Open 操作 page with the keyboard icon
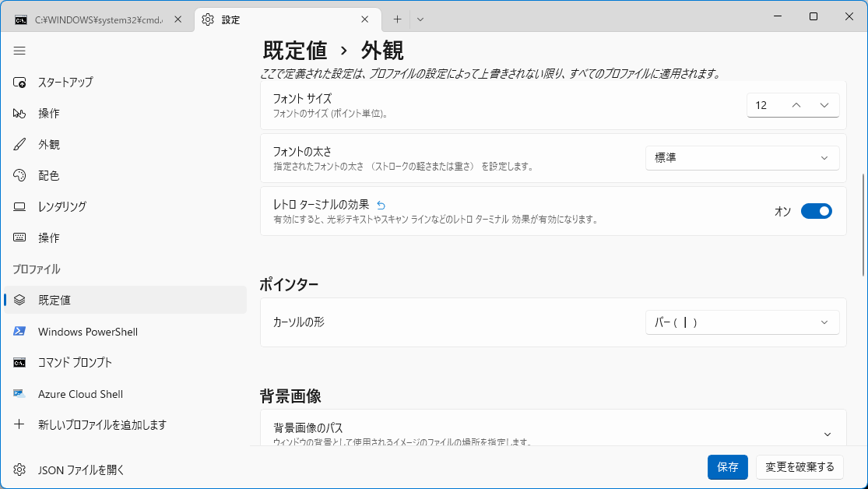 (x=48, y=238)
